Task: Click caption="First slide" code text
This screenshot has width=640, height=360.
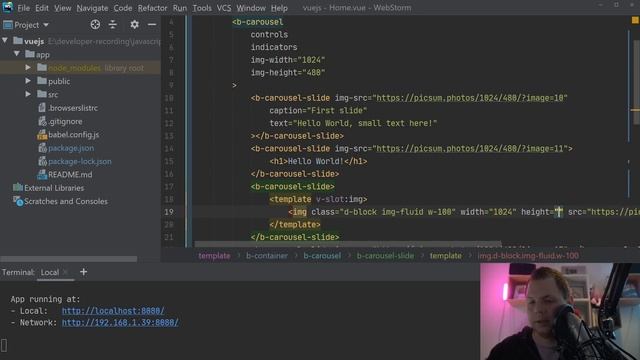Action: [x=318, y=111]
